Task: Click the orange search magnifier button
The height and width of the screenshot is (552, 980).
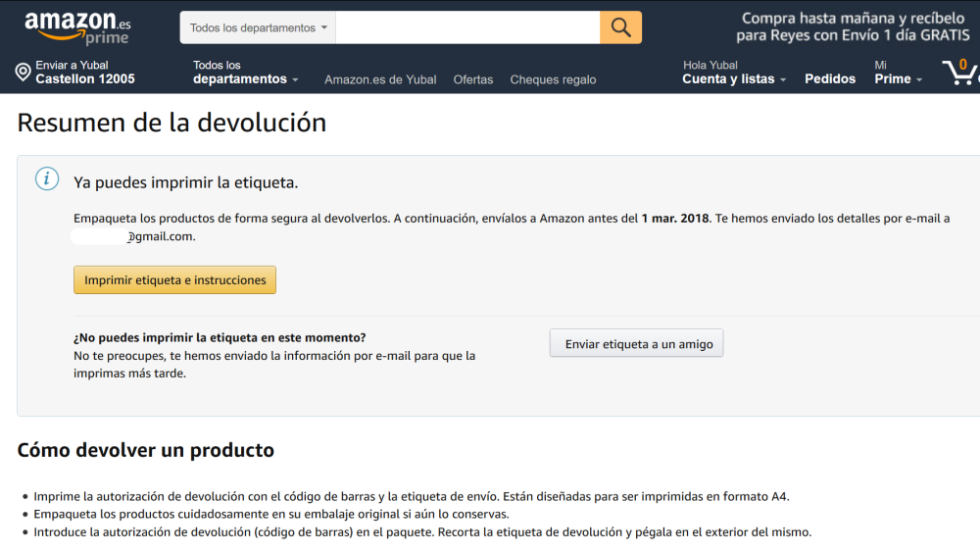Action: [620, 27]
